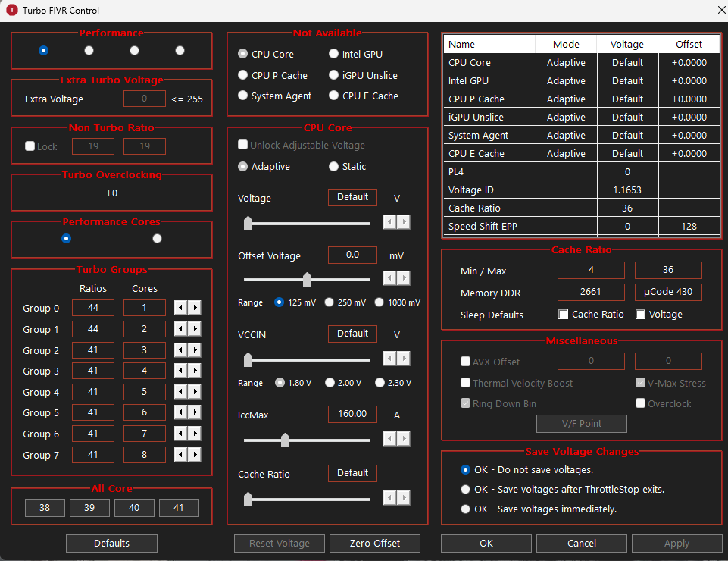728x561 pixels.
Task: Increase Offset Voltage with right arrow
Action: 404,278
